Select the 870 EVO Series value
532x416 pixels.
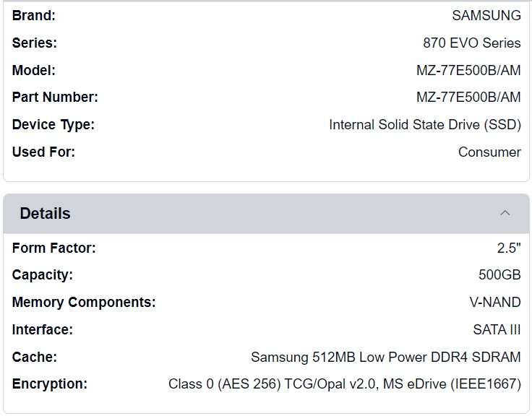tap(471, 43)
